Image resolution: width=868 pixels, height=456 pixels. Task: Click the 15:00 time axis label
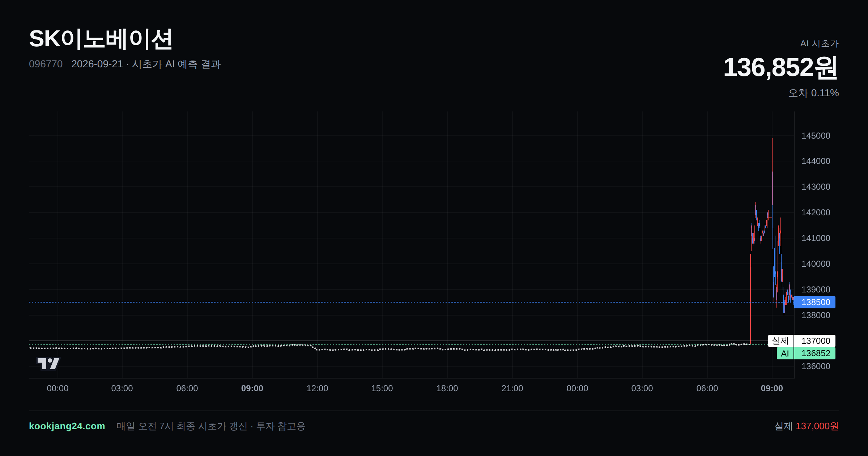coord(382,388)
